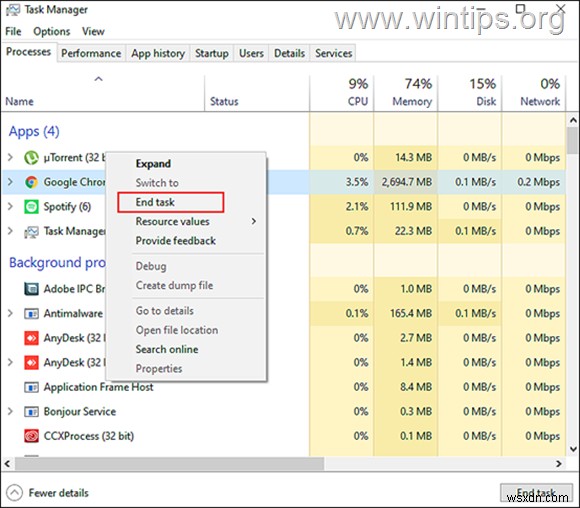Expand the Google Chrome process group
This screenshot has width=580, height=508.
pos(10,182)
